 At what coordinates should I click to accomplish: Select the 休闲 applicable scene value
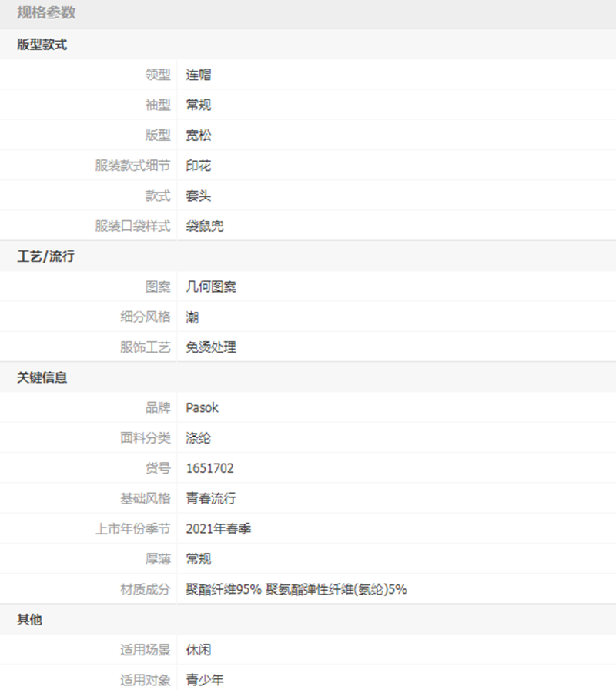(x=199, y=650)
